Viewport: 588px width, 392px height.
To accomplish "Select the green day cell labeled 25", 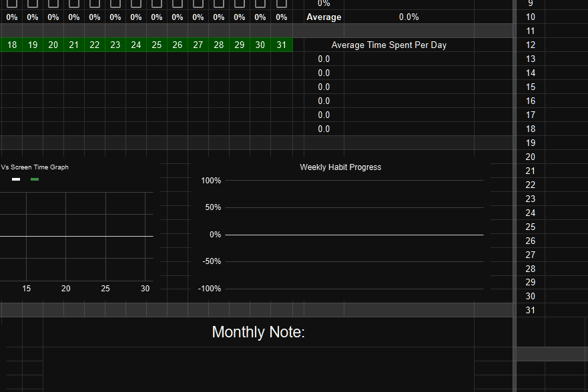I will 156,45.
